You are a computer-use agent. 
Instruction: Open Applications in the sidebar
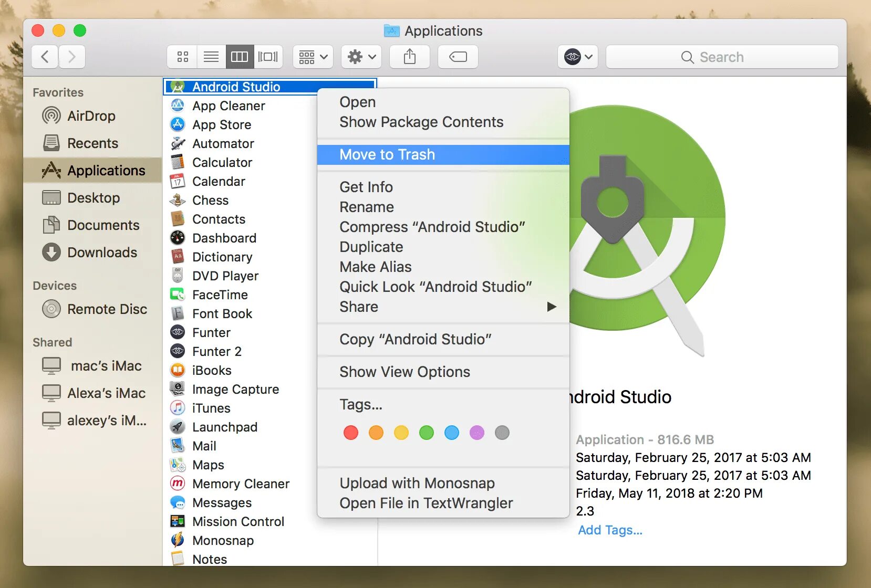pos(92,170)
